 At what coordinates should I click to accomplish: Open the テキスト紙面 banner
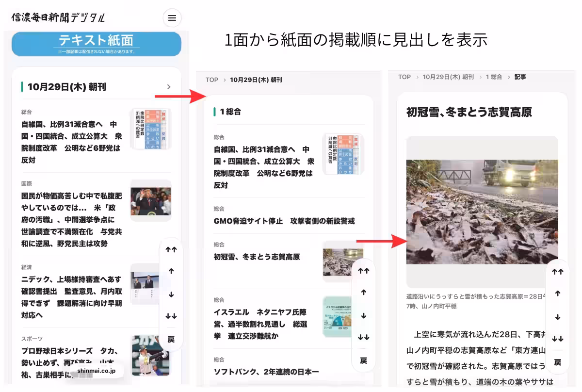point(97,44)
